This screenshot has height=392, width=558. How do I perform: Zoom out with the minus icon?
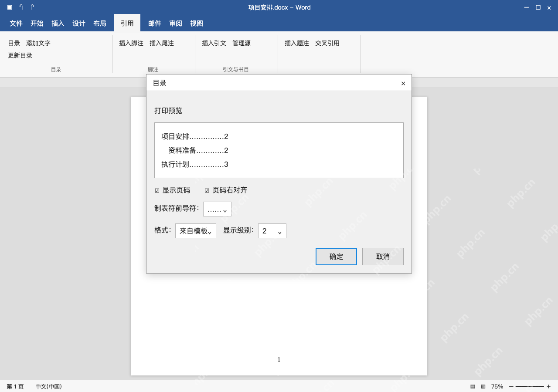511,386
